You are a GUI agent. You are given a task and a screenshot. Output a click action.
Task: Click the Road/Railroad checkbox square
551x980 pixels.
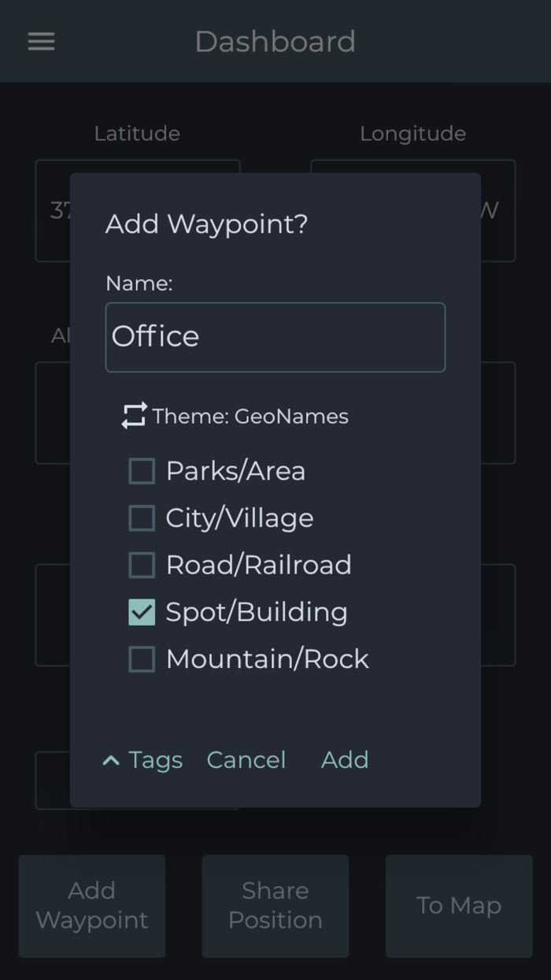tap(142, 565)
